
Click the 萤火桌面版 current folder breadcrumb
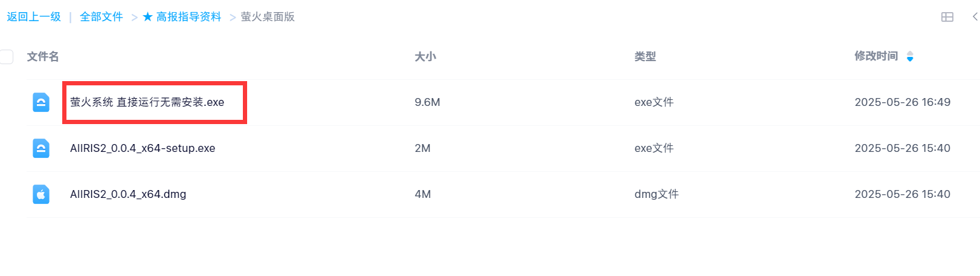point(268,17)
